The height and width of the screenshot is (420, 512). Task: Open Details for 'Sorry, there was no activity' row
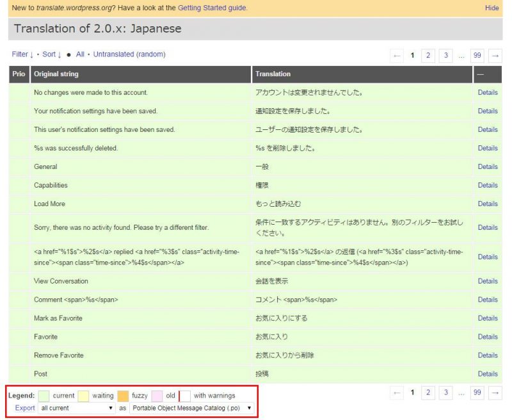point(488,228)
